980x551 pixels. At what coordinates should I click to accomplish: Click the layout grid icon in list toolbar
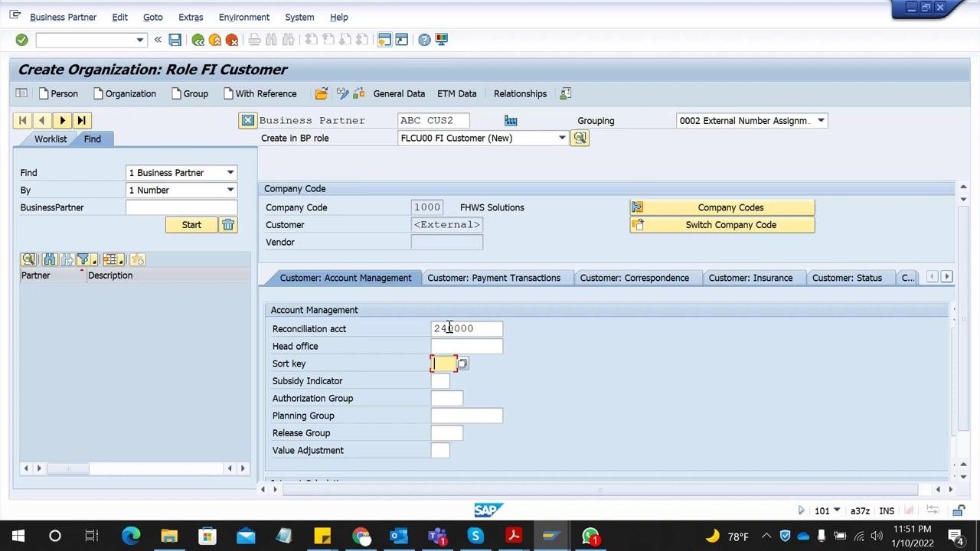113,259
